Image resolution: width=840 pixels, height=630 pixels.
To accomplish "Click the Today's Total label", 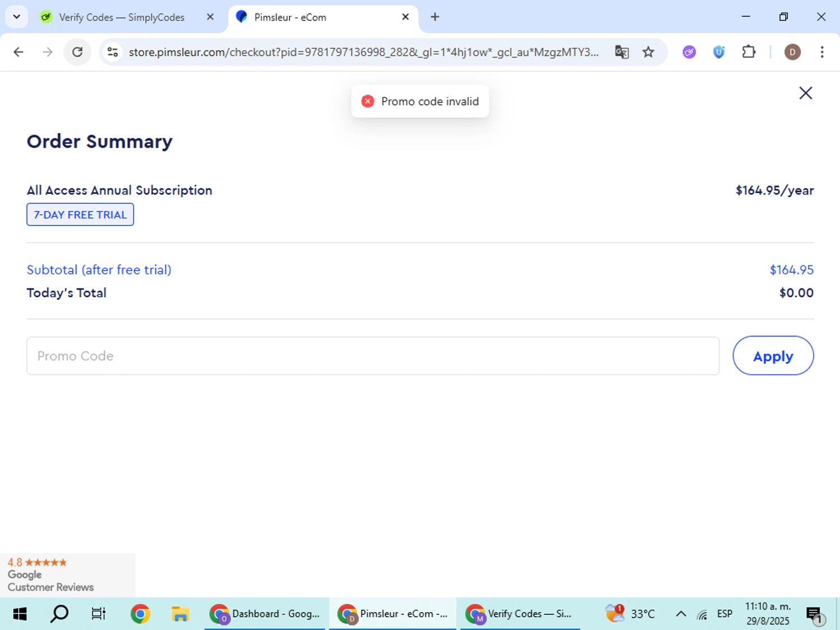I will click(x=67, y=293).
